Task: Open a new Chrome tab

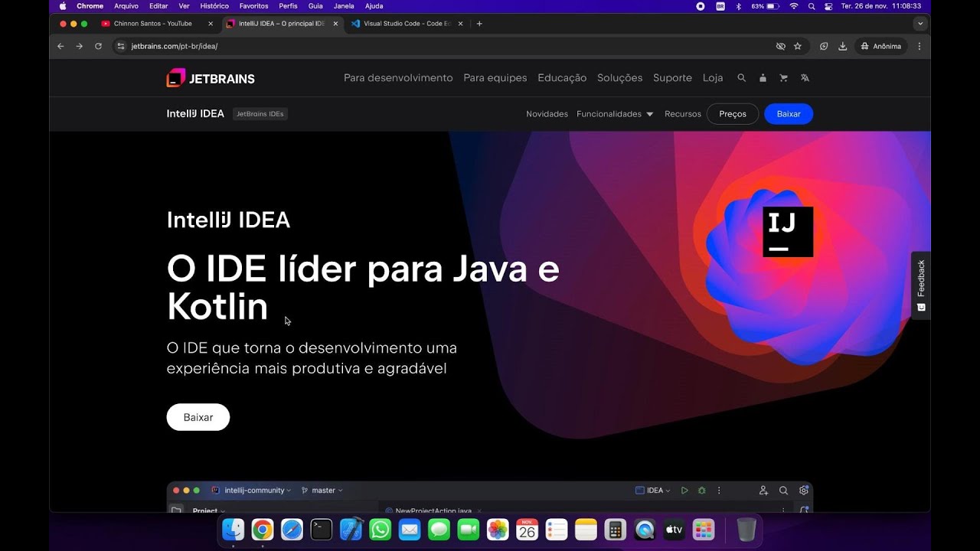Action: tap(479, 24)
